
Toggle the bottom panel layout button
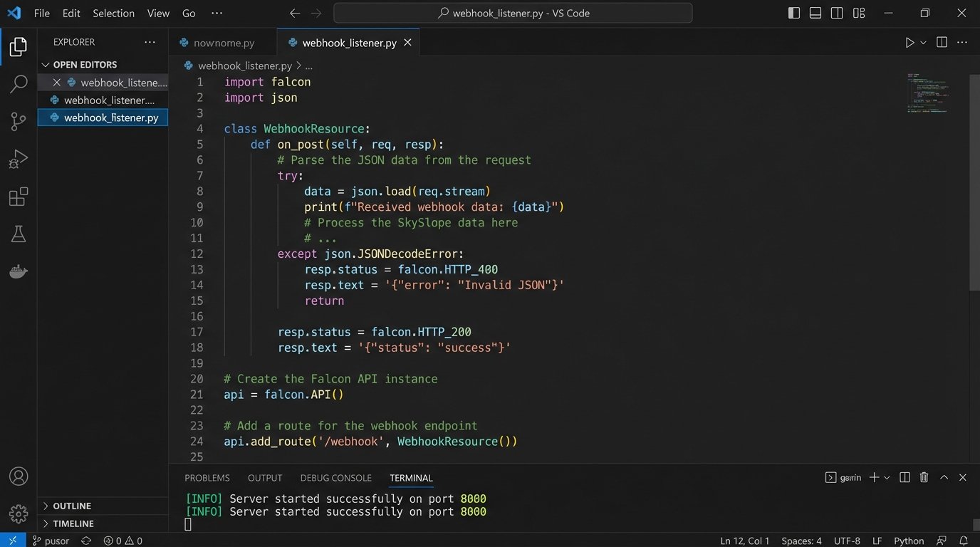point(815,13)
